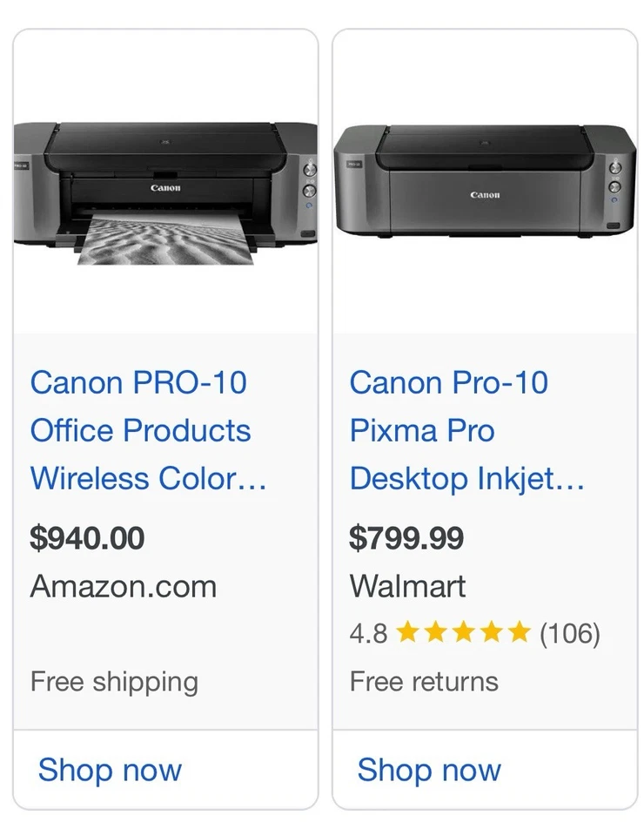Select the $799.99 price label
The height and width of the screenshot is (836, 644).
coord(406,538)
